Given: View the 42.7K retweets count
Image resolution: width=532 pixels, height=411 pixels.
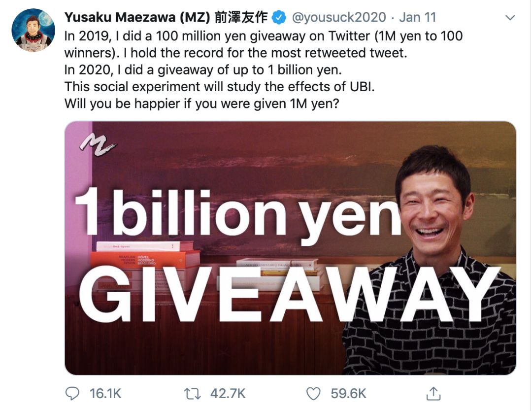Looking at the screenshot, I should coord(228,394).
